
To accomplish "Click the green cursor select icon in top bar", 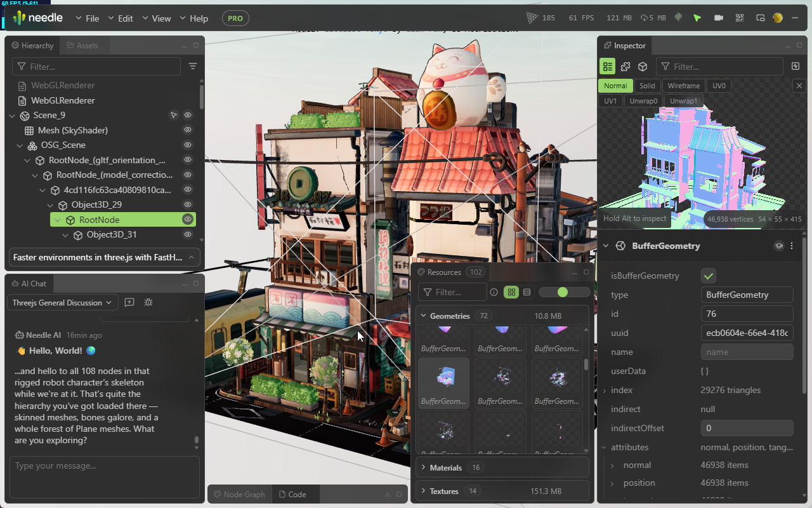I will point(697,18).
